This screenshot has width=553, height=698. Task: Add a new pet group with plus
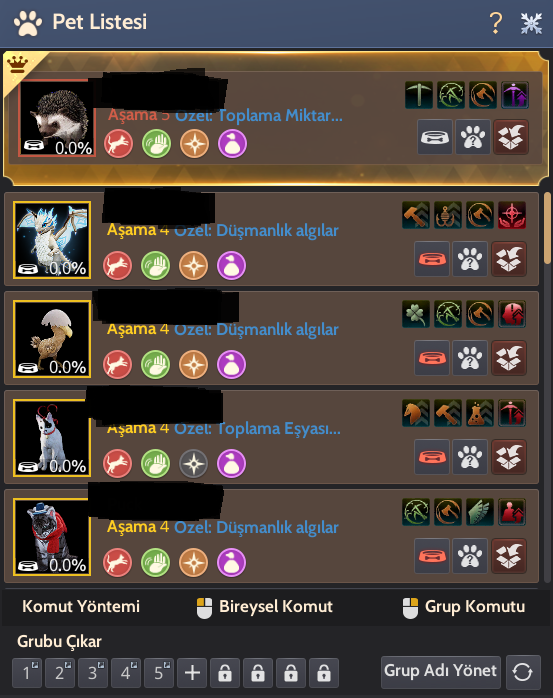[x=192, y=673]
